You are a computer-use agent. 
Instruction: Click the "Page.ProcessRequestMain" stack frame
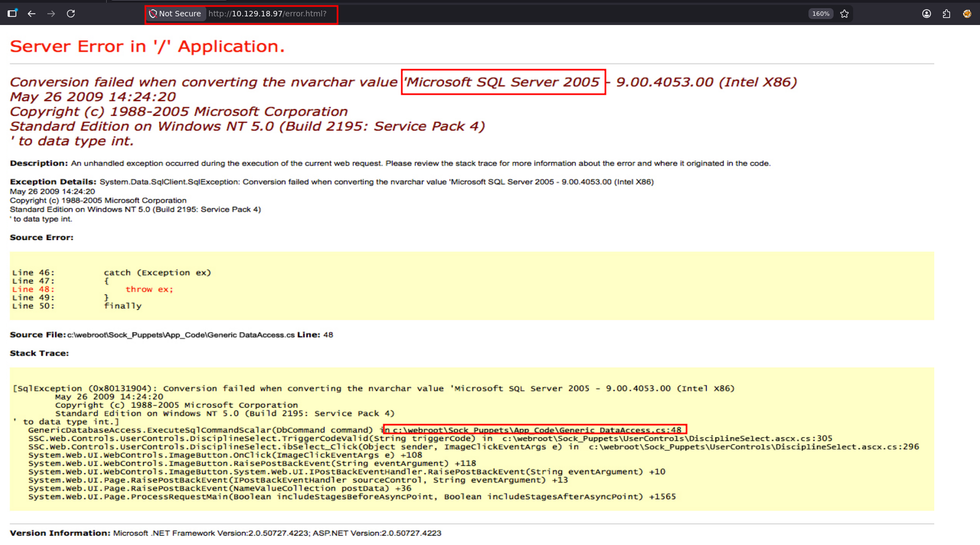pos(352,497)
